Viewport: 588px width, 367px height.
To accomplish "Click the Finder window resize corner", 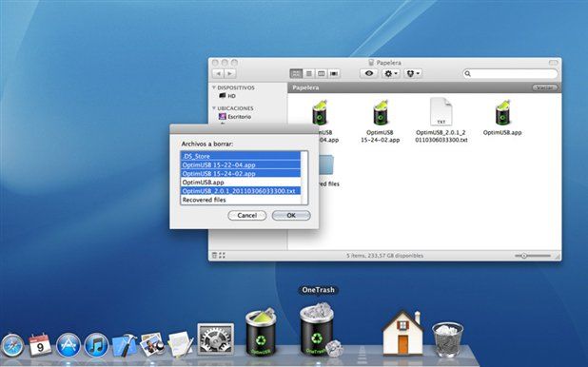I will click(558, 257).
